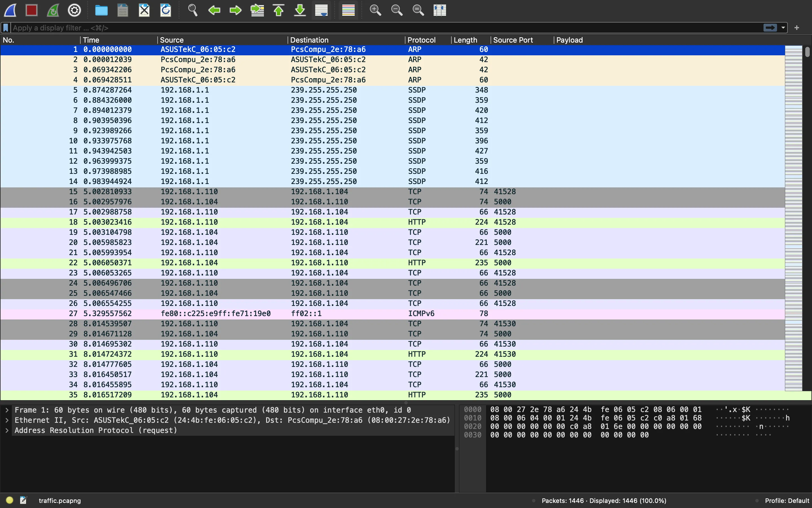
Task: Click the go to specified packet icon
Action: click(x=257, y=10)
